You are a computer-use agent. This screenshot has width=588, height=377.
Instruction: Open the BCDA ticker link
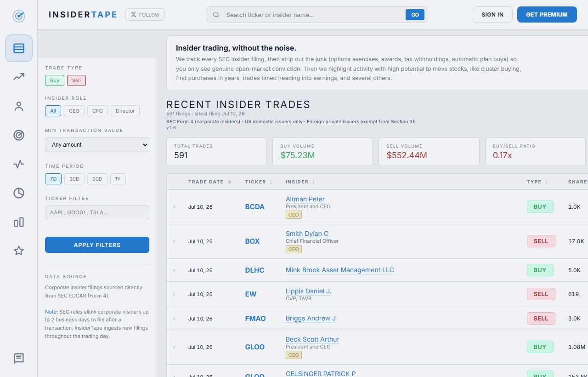coord(255,207)
